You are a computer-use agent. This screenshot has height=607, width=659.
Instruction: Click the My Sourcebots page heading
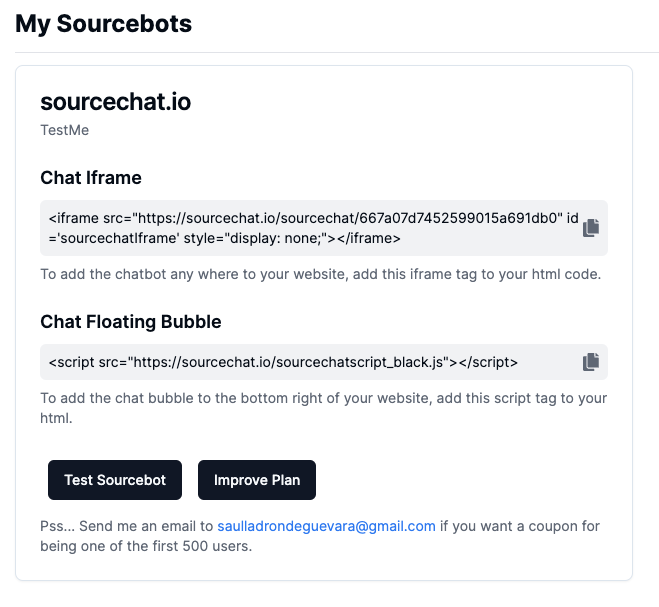click(104, 24)
